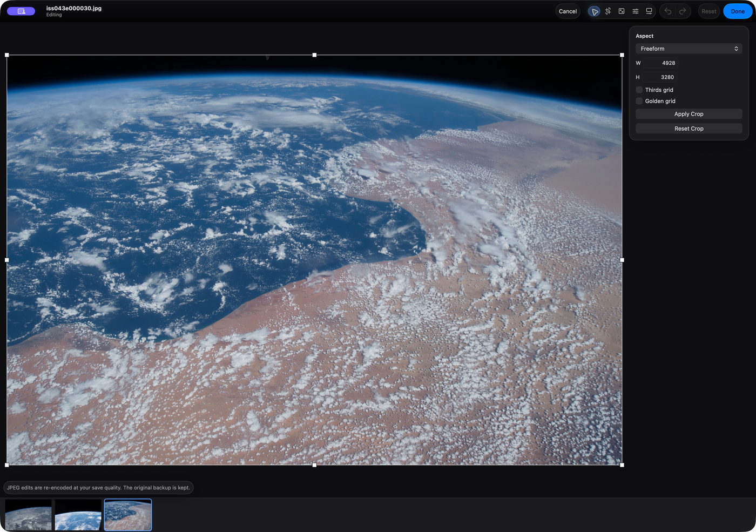Click the bottom-center crop edge handle
This screenshot has height=532, width=756.
click(314, 465)
